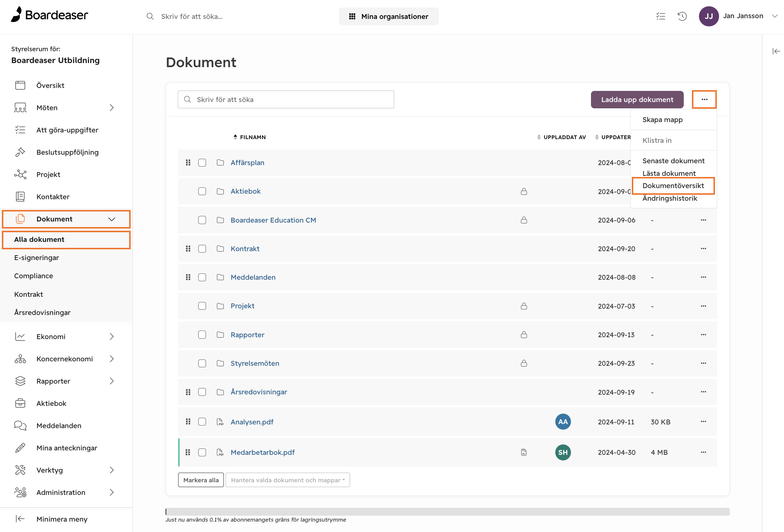The width and height of the screenshot is (784, 532).
Task: Collapse the right panel using arrow icon
Action: (776, 51)
